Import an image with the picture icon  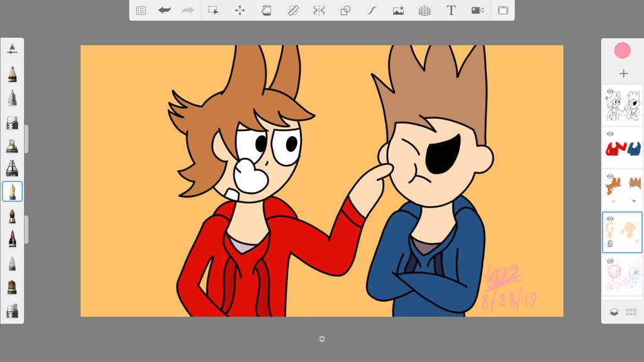pyautogui.click(x=398, y=10)
